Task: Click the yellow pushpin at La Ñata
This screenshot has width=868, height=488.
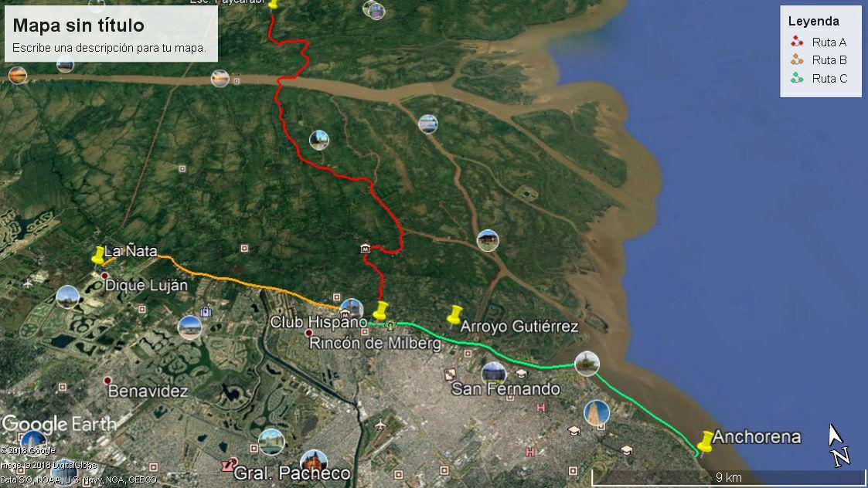Action: (98, 256)
